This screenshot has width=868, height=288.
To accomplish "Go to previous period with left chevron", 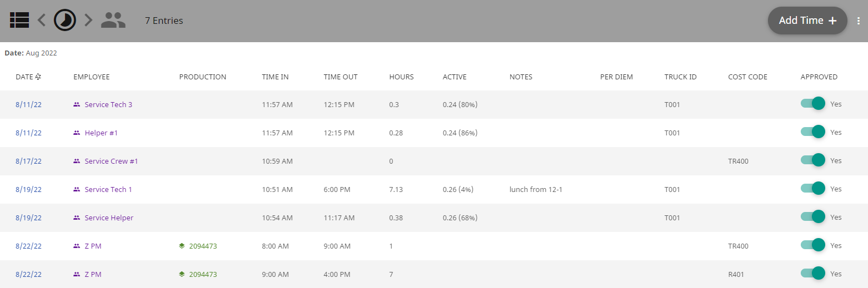I will point(42,21).
